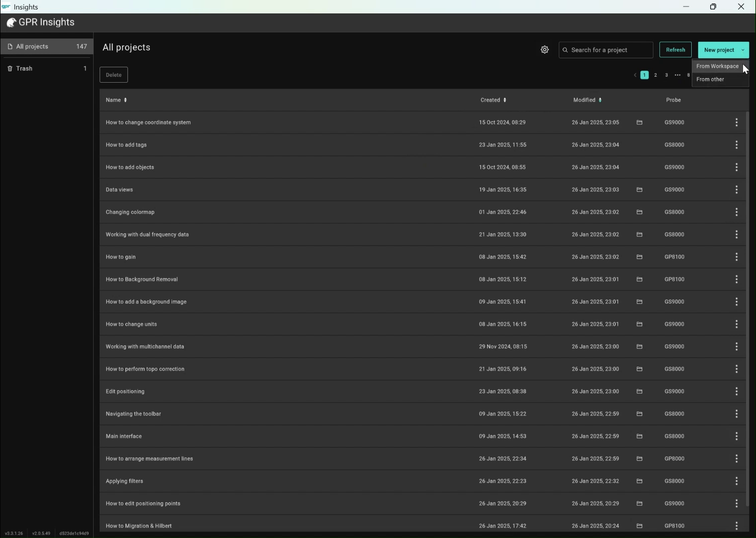Click the folder icon in How to gain row
The image size is (756, 538).
coord(639,257)
